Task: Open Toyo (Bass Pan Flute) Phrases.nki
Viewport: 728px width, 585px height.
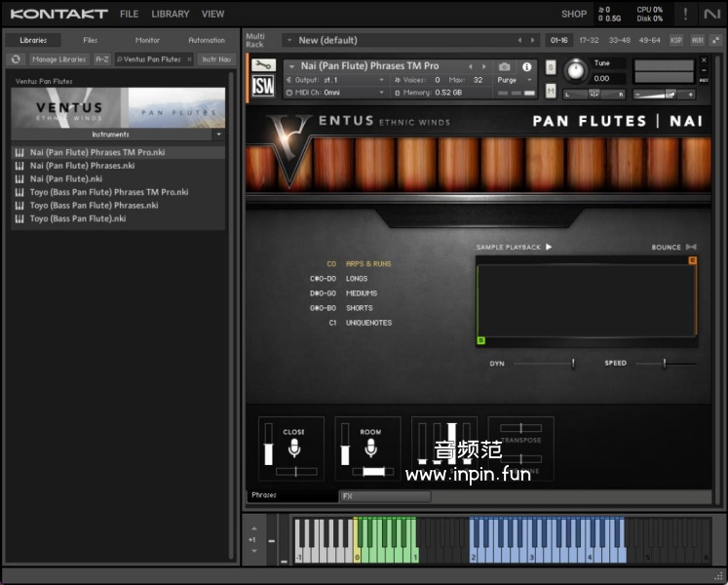Action: [x=94, y=206]
